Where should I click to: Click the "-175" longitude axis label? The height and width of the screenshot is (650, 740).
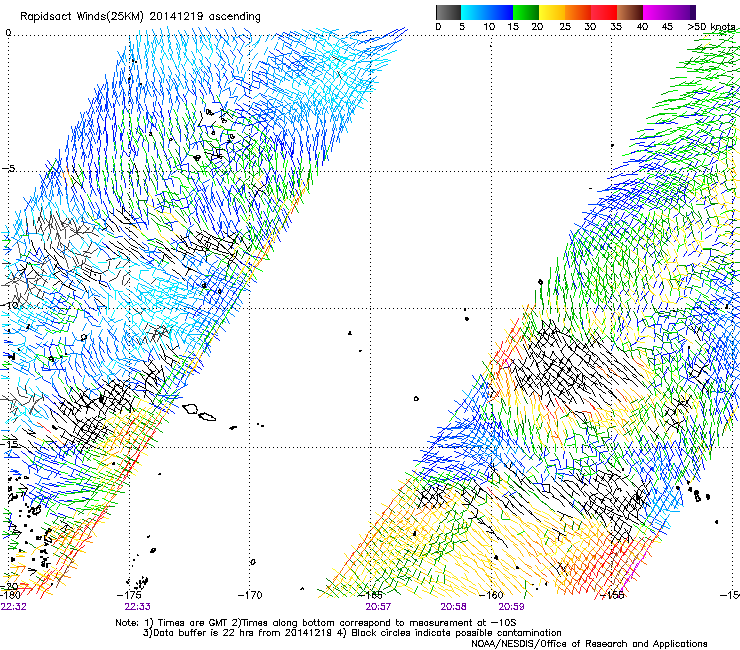[128, 595]
